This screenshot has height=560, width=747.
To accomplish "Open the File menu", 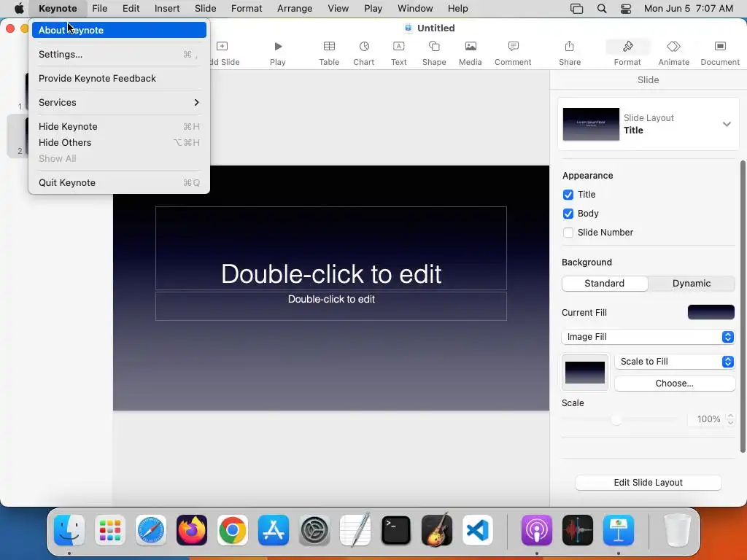I will (x=99, y=9).
